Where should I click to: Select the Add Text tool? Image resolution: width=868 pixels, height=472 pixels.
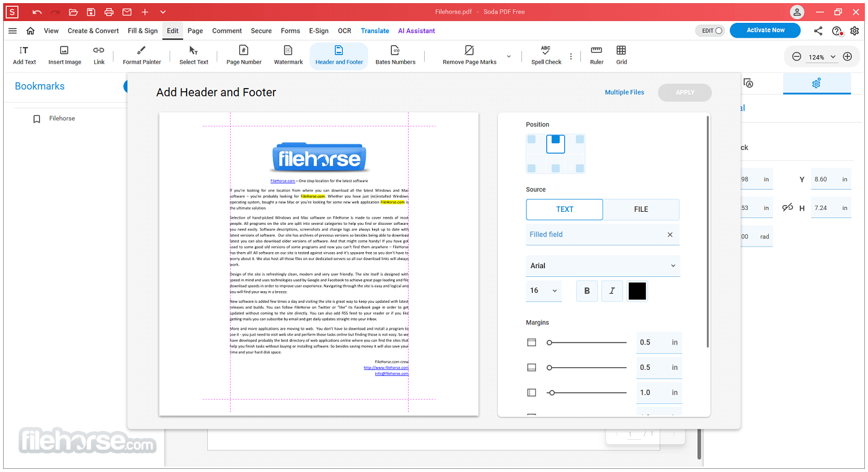24,55
